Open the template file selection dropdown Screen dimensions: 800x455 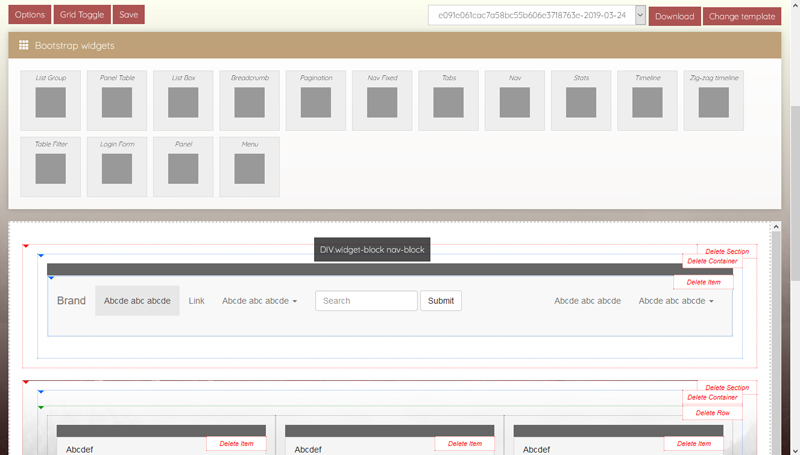pos(537,16)
